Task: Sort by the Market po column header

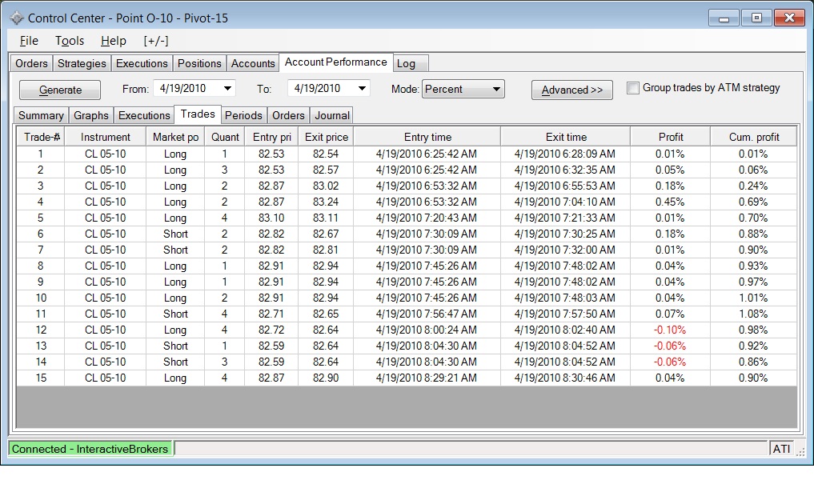Action: click(x=175, y=137)
